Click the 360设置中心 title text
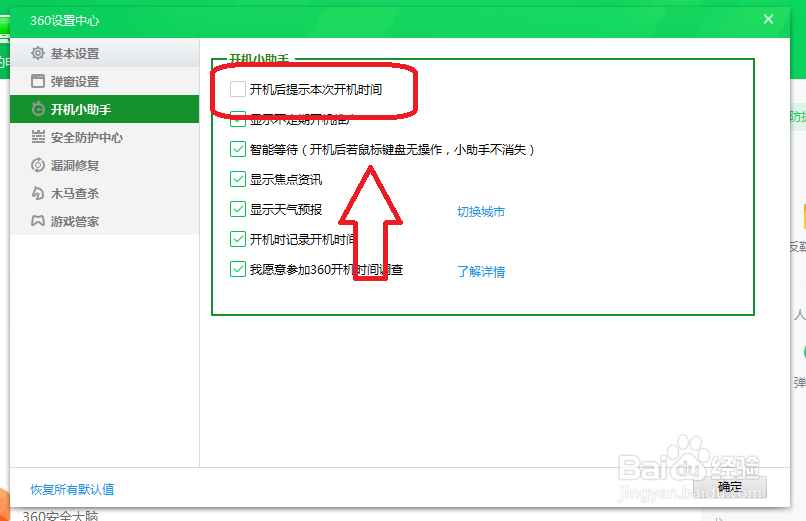The width and height of the screenshot is (806, 521). (65, 21)
